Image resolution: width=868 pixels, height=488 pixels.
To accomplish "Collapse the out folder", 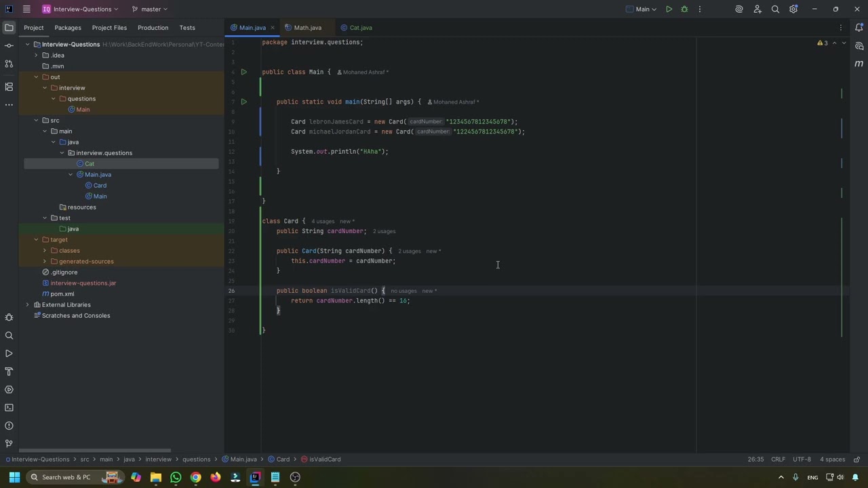I will (x=36, y=77).
